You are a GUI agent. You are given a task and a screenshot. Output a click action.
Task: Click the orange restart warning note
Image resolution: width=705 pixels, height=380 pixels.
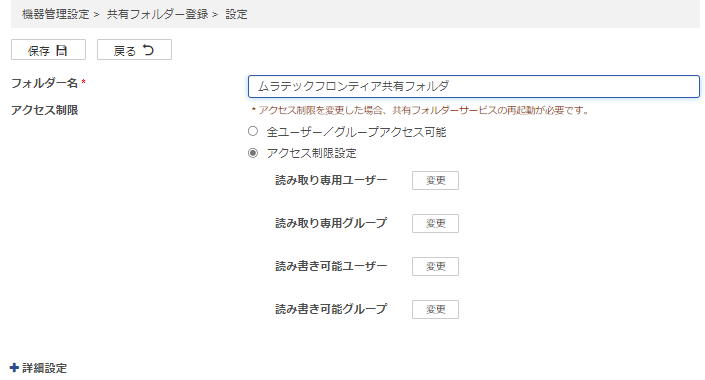tap(420, 110)
